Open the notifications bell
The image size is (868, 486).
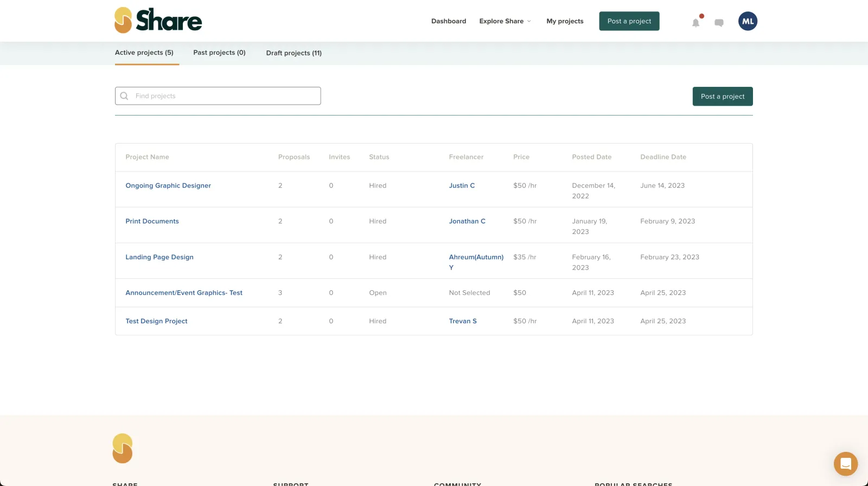coord(696,22)
